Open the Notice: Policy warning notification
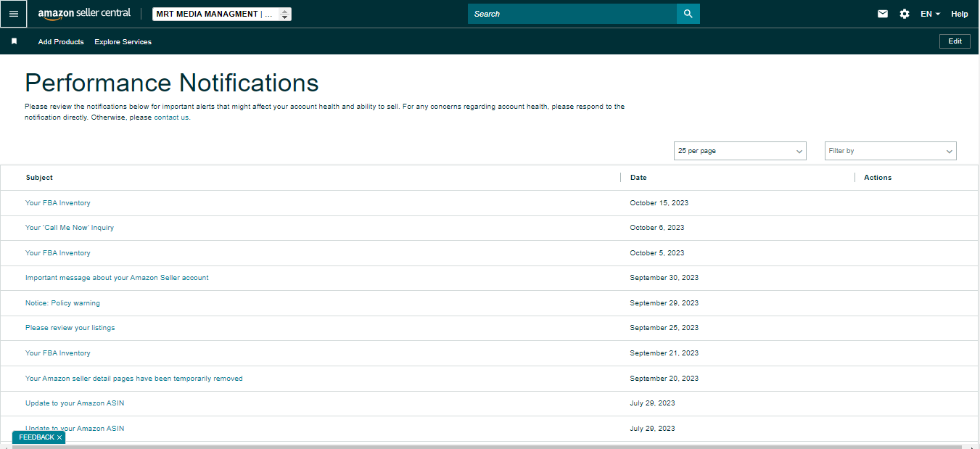Image resolution: width=980 pixels, height=449 pixels. [62, 303]
